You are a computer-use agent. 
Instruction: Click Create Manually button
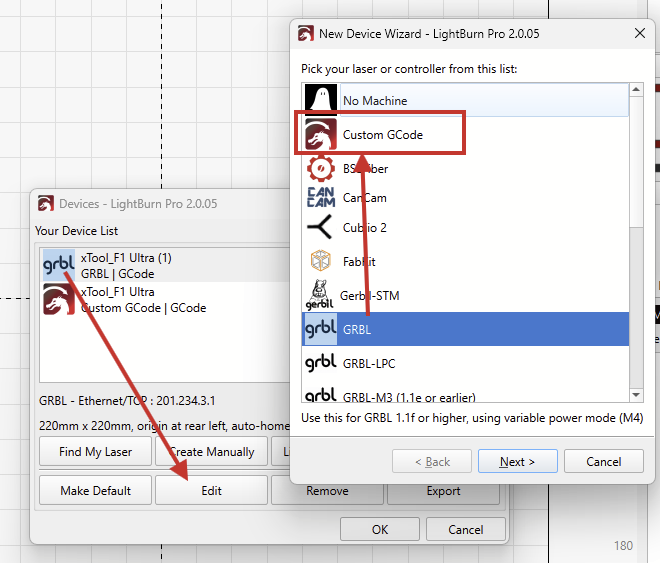(x=212, y=451)
